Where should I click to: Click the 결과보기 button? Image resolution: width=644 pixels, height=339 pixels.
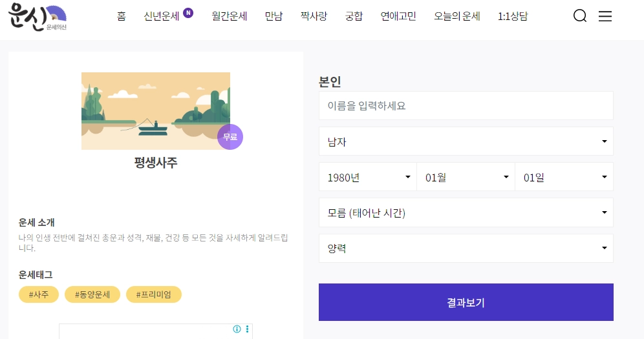click(466, 302)
